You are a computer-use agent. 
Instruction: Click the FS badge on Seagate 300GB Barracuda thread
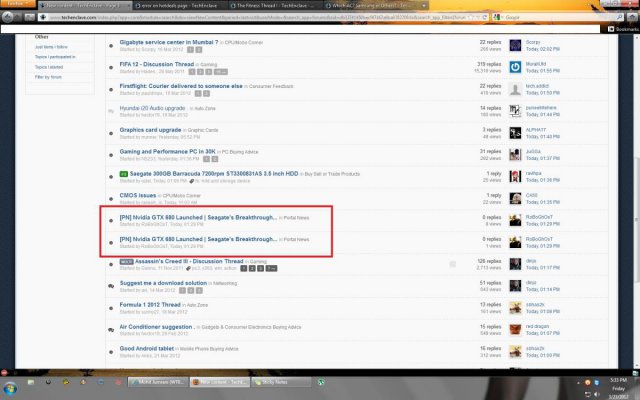[124, 174]
